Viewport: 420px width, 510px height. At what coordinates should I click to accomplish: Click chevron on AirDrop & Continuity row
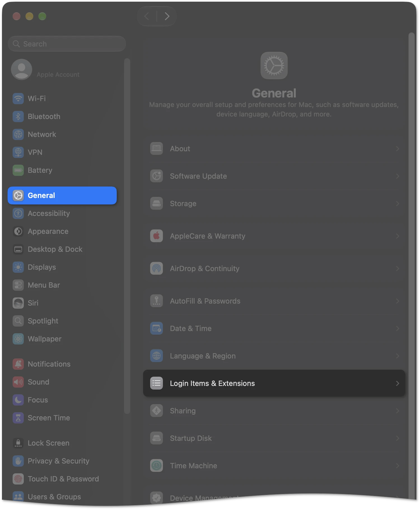pos(397,269)
